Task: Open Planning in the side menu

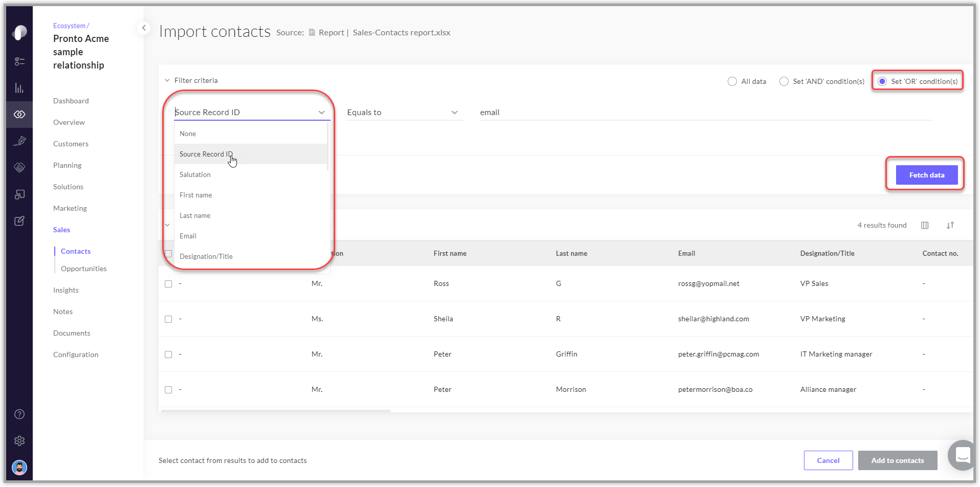Action: point(67,165)
